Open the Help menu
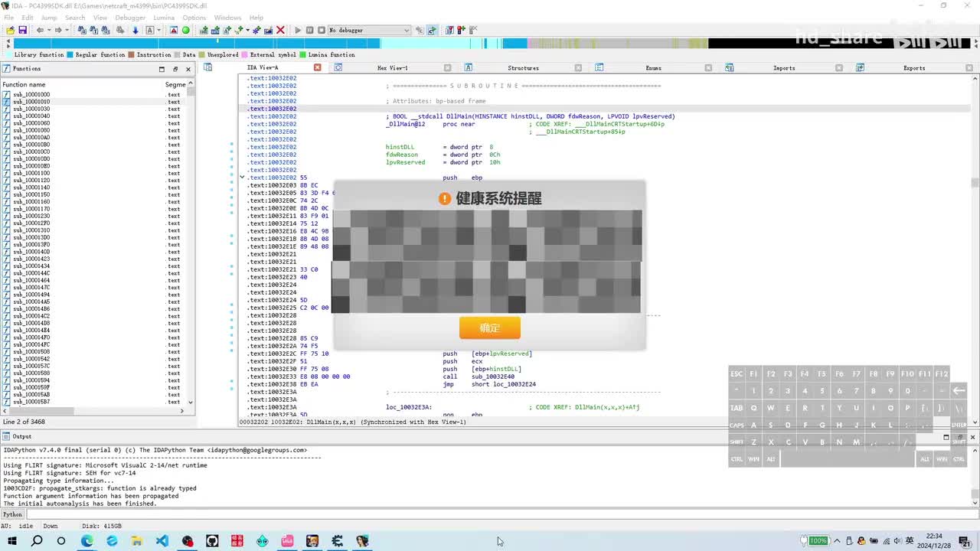 coord(256,18)
